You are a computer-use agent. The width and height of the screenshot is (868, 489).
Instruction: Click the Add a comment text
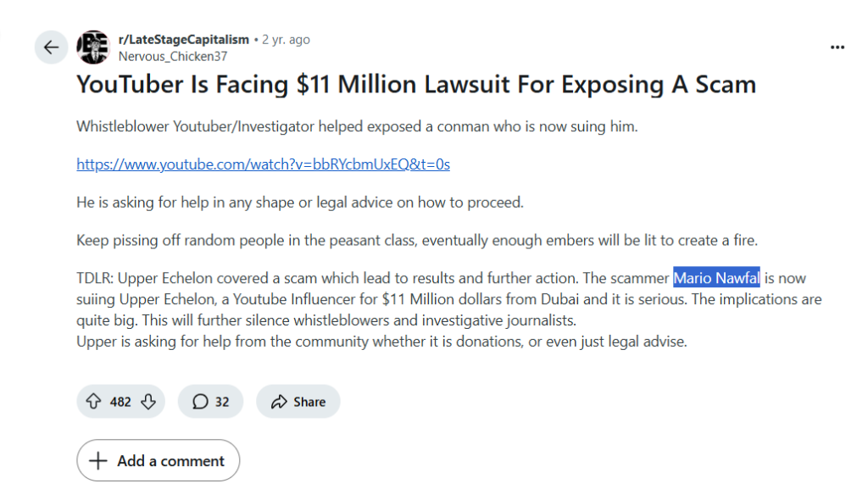click(170, 461)
